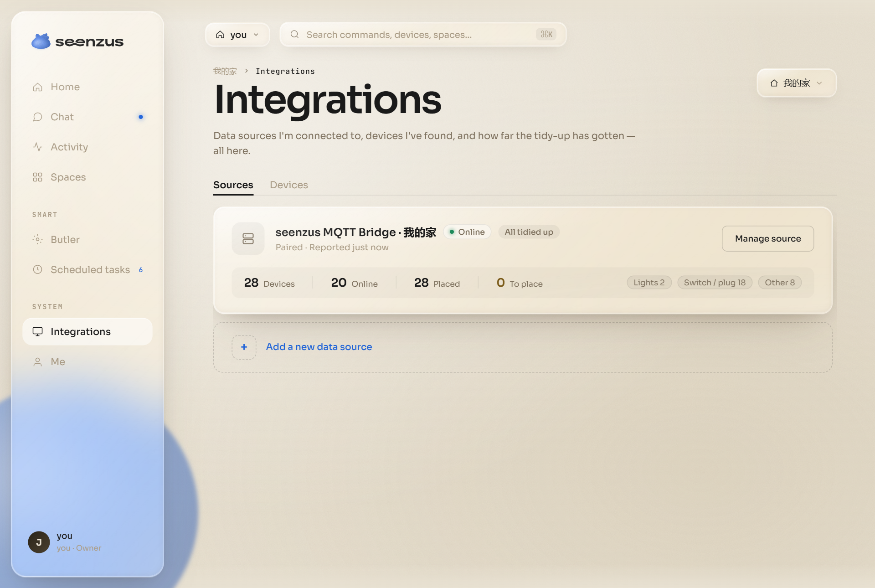This screenshot has width=875, height=588.
Task: Click 'Paired · Reported just now' text
Action: tap(332, 248)
